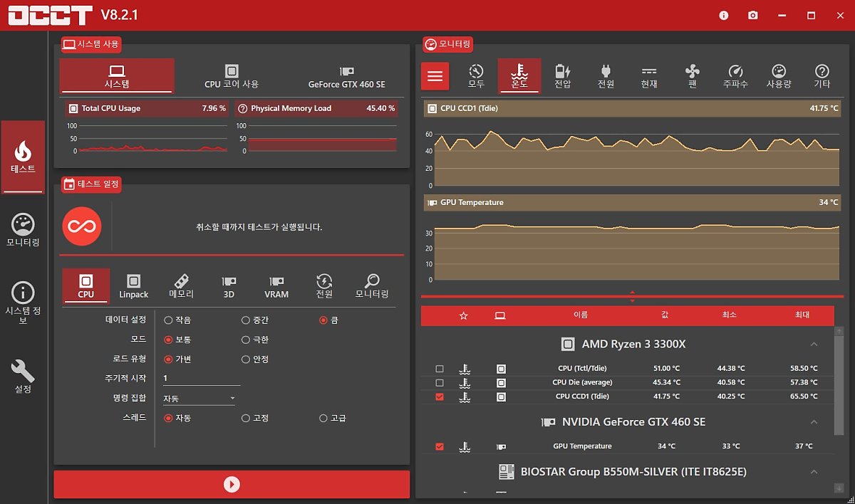The width and height of the screenshot is (855, 504).
Task: Click the laptop icon column header
Action: click(x=500, y=315)
